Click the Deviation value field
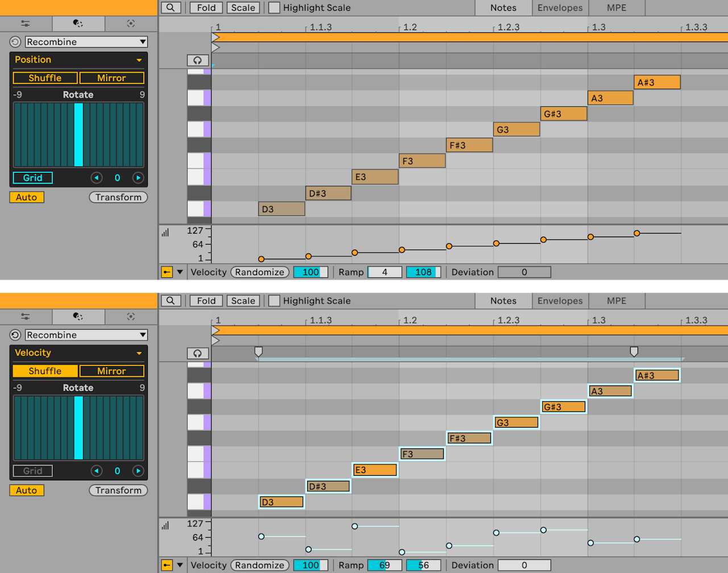The height and width of the screenshot is (573, 728). [x=524, y=272]
